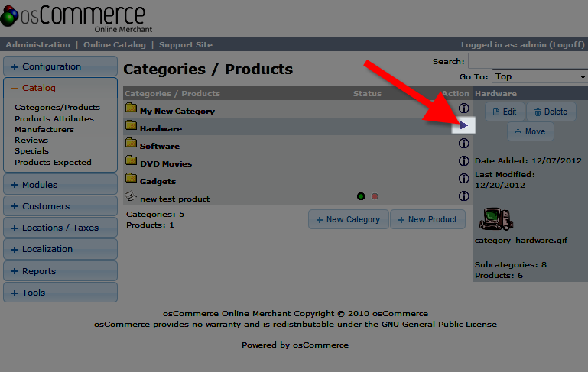Click the highlighted arrow icon in Hardware row
Viewport: 588px width, 372px height.
pos(463,125)
